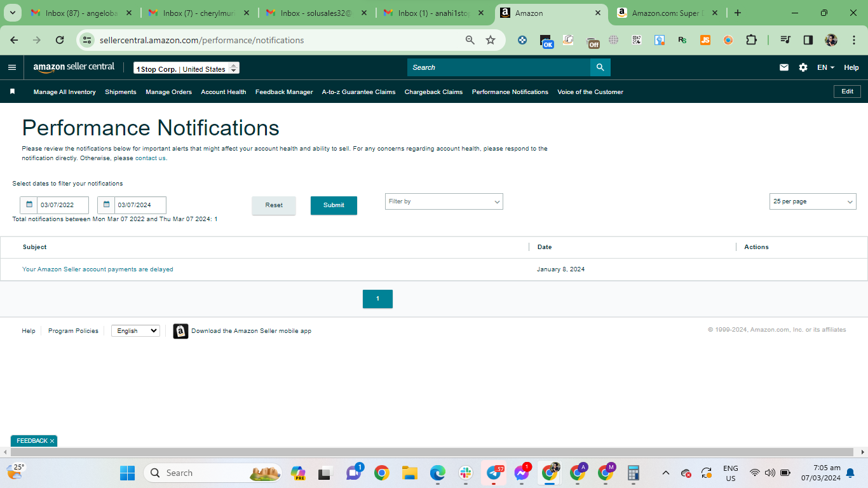Viewport: 868px width, 488px height.
Task: Click the Seller Central search field
Action: point(499,67)
